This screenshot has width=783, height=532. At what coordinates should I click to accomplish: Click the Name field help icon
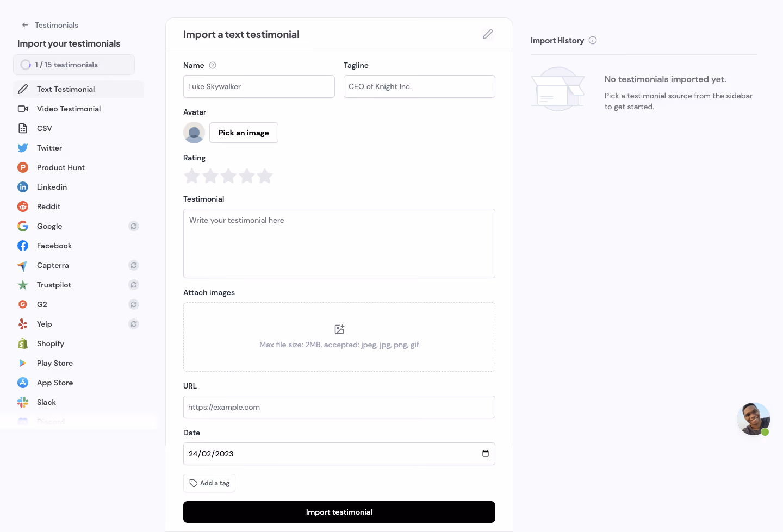pyautogui.click(x=213, y=65)
